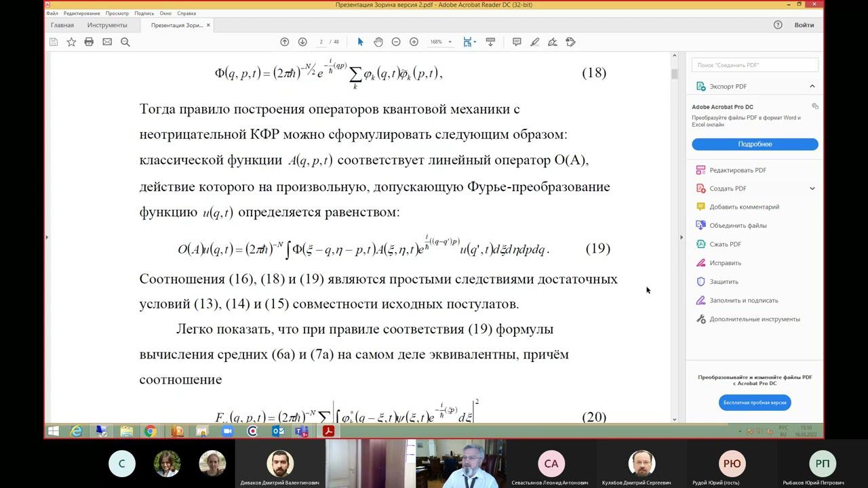Click the Войти sign-in button
The height and width of the screenshot is (488, 868).
pos(804,25)
